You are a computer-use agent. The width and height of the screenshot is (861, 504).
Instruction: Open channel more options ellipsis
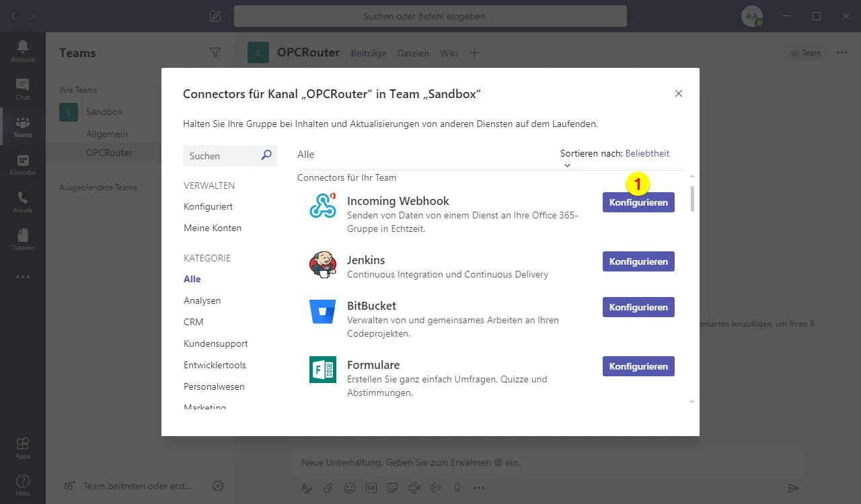coord(842,52)
